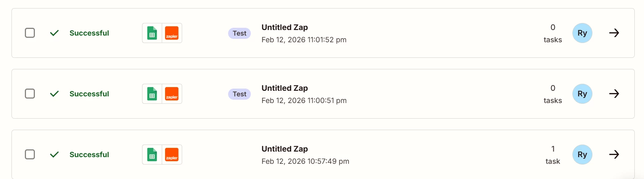Open run details arrow for 11:00:51 pm run

point(614,94)
